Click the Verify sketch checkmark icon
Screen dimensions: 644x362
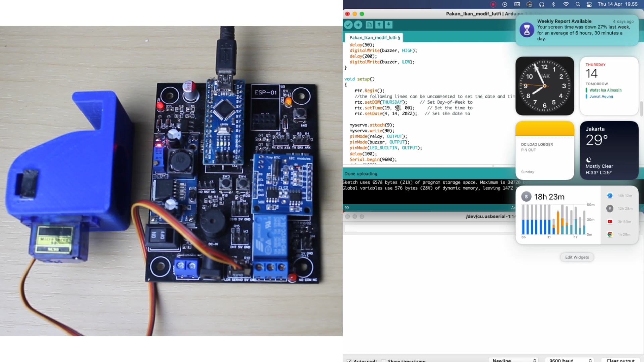348,25
